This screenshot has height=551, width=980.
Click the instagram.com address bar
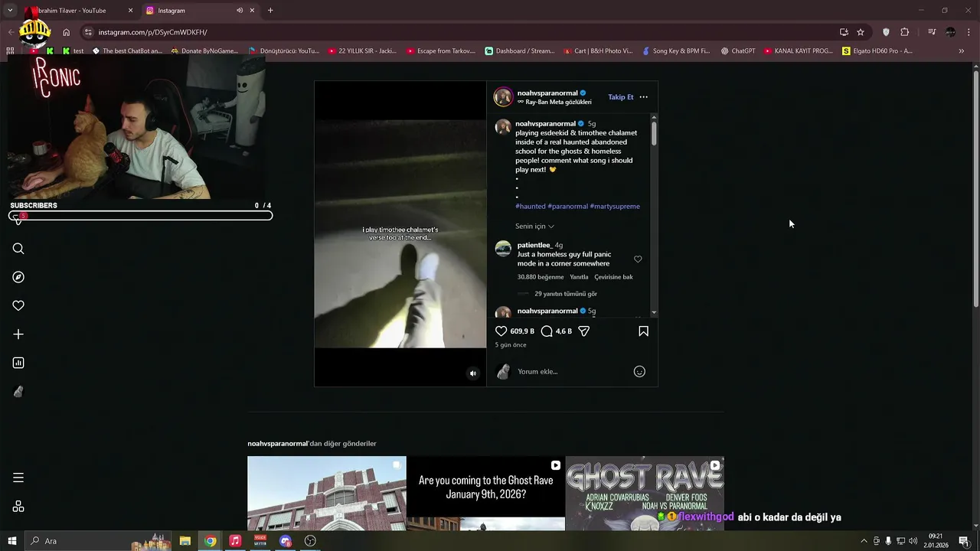459,32
